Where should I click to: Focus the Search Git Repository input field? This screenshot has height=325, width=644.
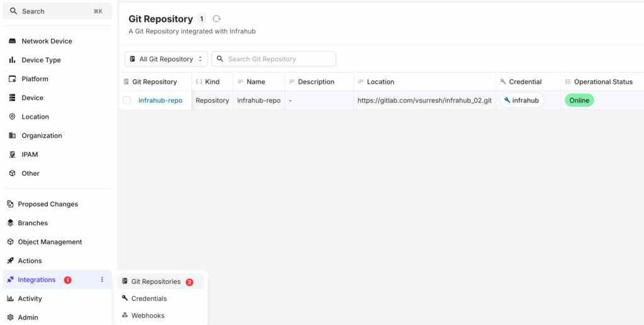274,58
